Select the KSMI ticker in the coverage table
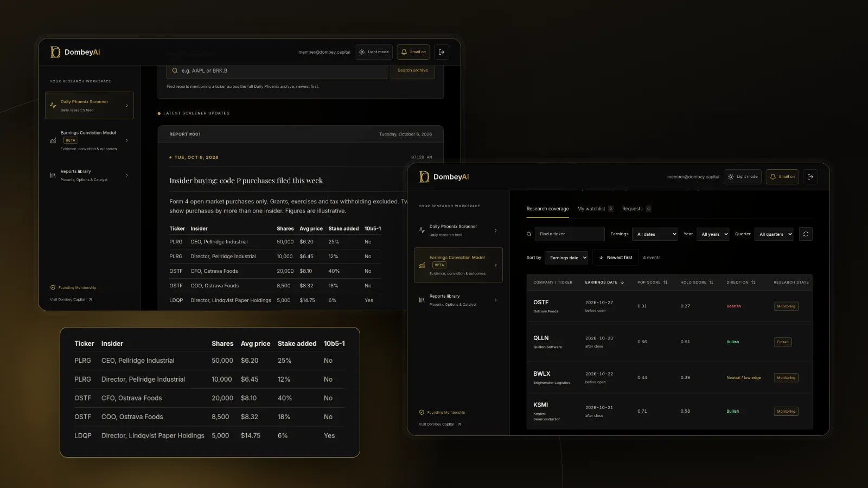This screenshot has height=488, width=868. click(x=541, y=405)
